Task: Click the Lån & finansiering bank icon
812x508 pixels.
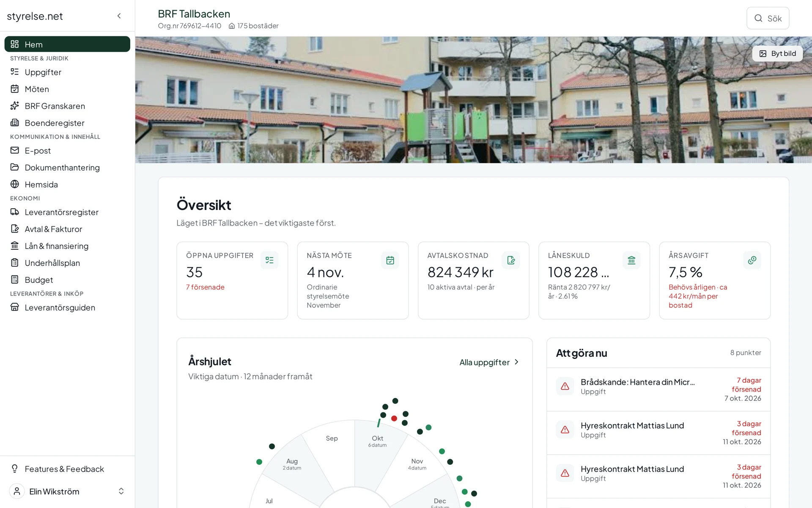Action: tap(15, 246)
